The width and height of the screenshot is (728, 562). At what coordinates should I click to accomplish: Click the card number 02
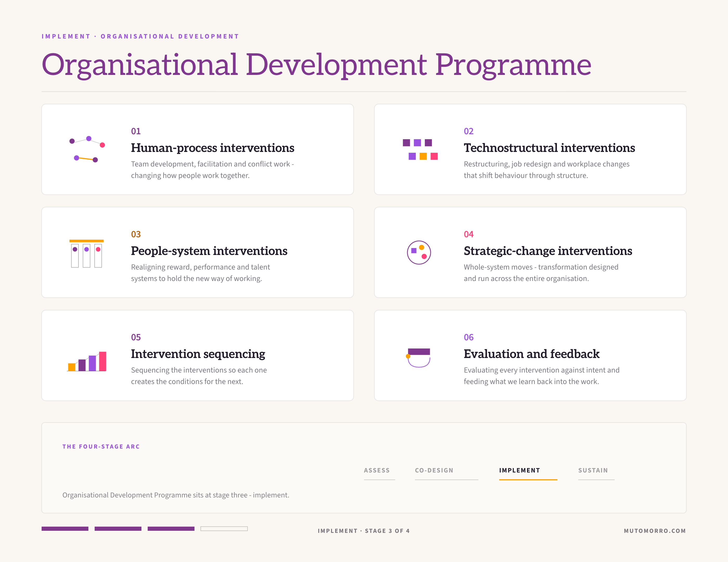[468, 131]
